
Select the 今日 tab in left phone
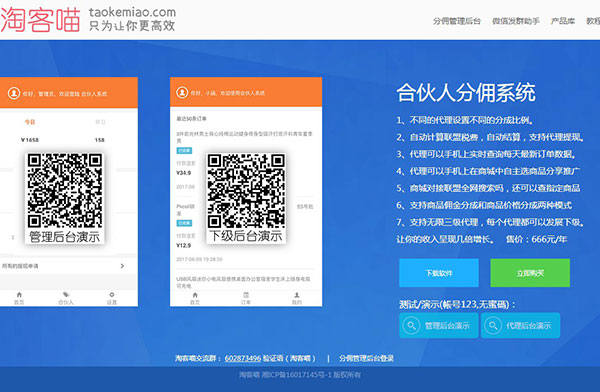pyautogui.click(x=29, y=122)
